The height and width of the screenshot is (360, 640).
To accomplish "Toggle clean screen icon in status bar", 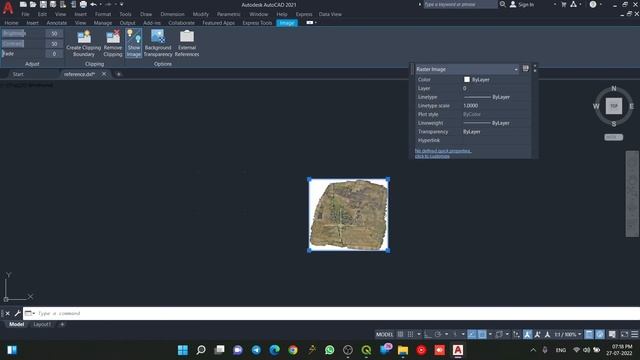I will 624,334.
